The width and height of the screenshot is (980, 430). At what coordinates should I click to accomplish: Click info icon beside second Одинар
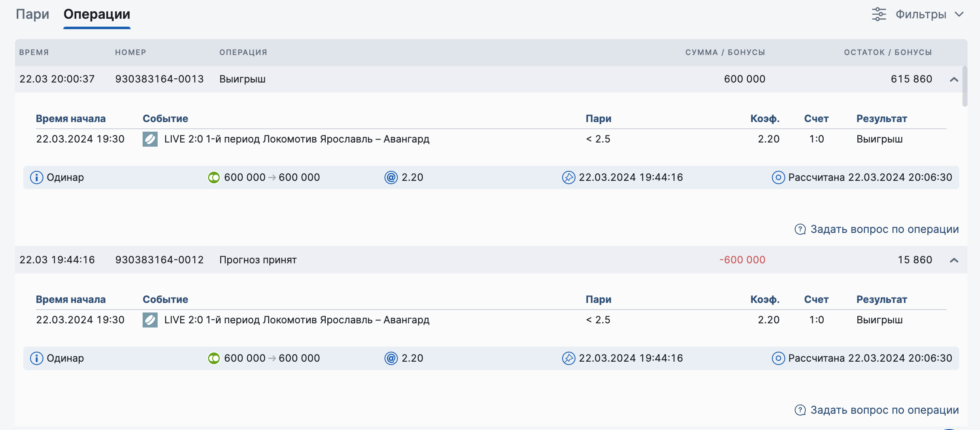tap(37, 358)
